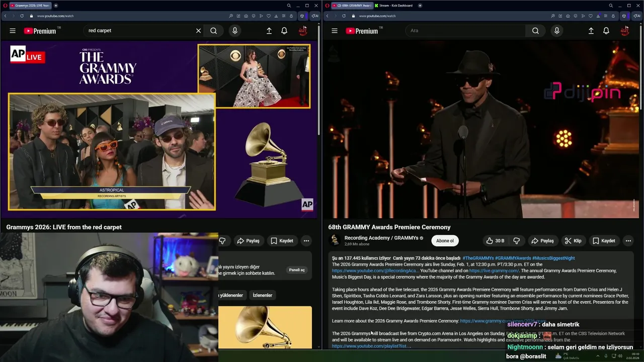Start voice search in left YouTube window
This screenshot has width=644, height=362.
(x=234, y=31)
